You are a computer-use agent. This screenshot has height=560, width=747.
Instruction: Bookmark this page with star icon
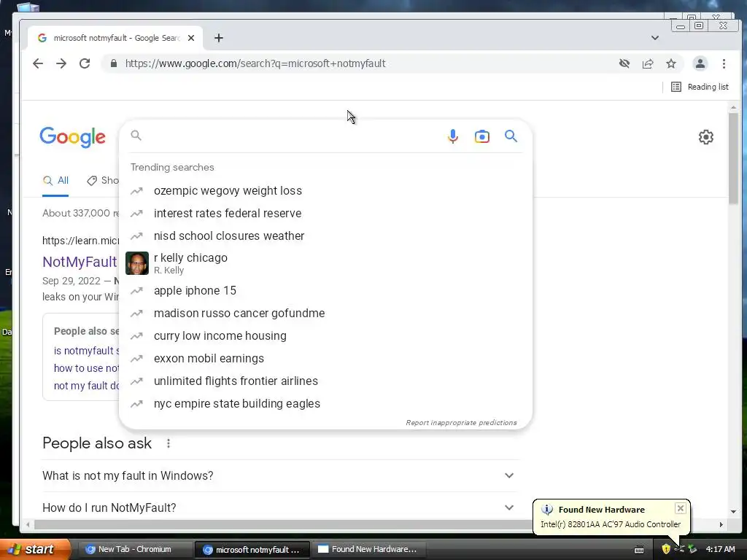(x=671, y=63)
